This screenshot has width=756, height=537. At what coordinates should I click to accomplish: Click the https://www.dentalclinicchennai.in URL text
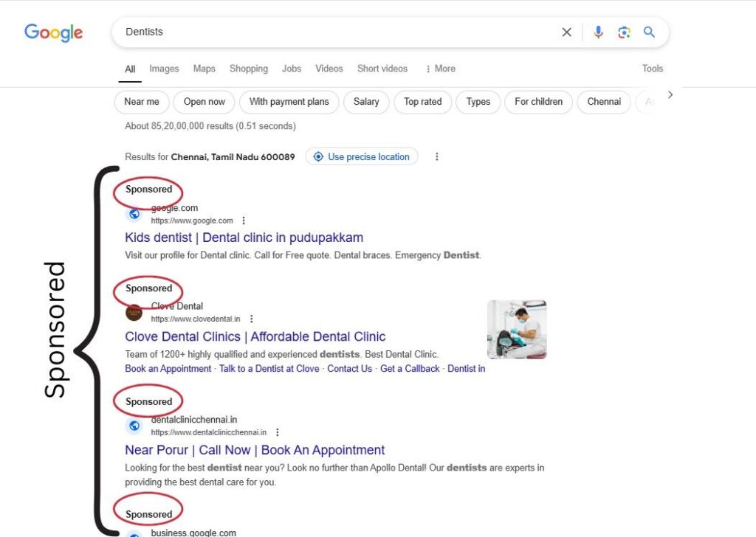(208, 432)
